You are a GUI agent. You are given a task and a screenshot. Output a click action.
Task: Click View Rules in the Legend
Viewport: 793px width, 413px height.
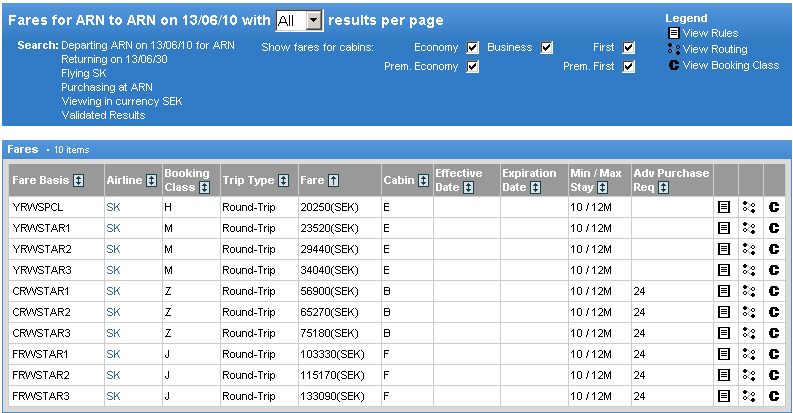pyautogui.click(x=710, y=33)
